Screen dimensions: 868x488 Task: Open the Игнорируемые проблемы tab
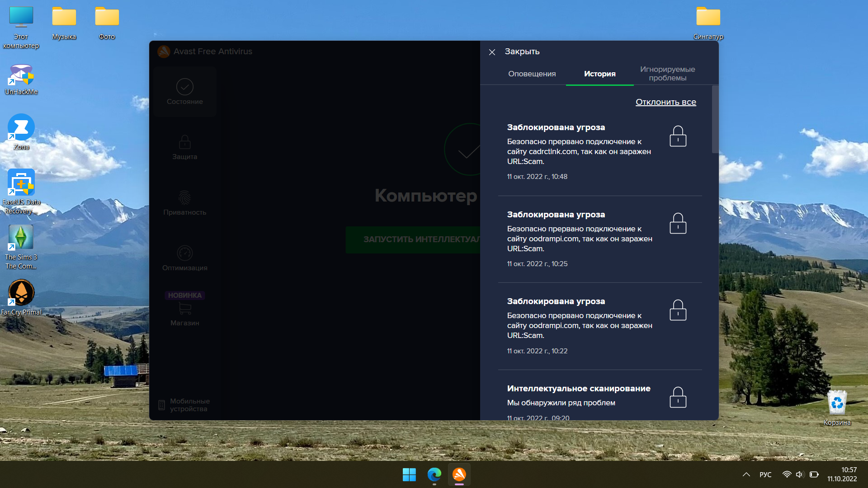tap(667, 74)
